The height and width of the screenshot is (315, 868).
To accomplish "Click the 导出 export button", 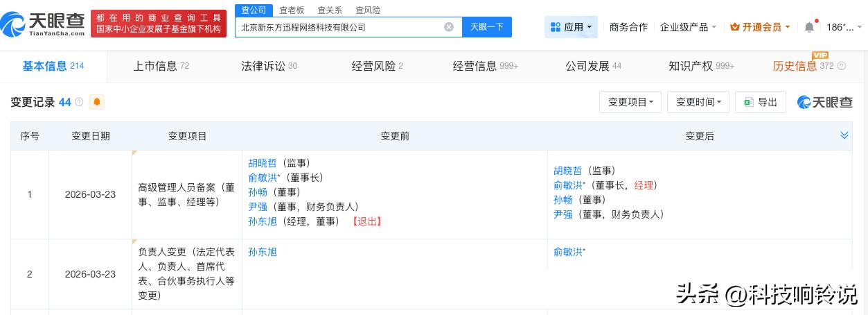I will click(761, 102).
